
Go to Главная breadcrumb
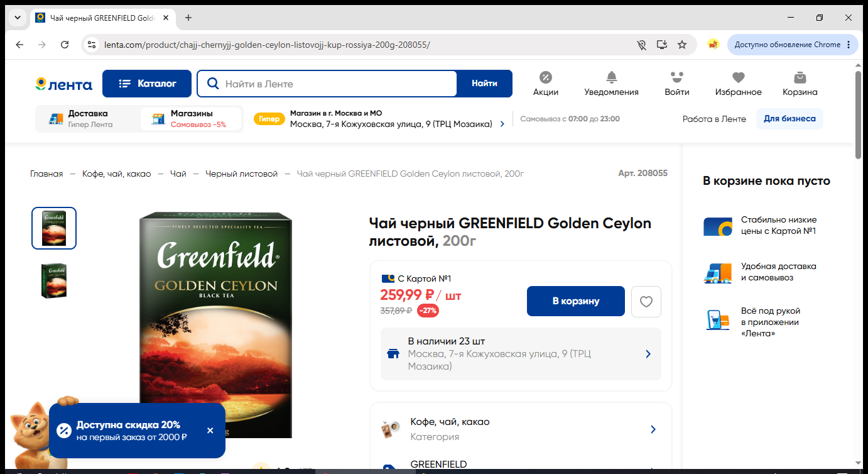[x=46, y=174]
